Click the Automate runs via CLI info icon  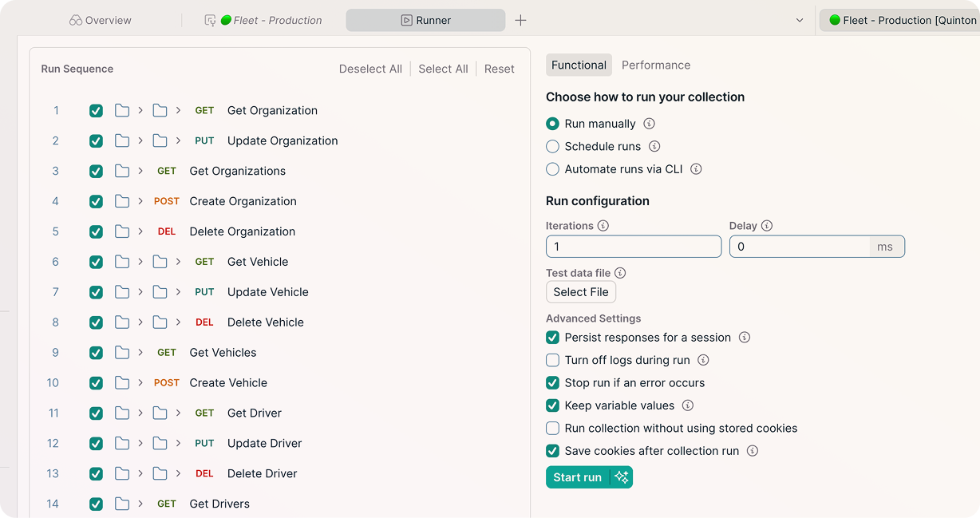695,169
